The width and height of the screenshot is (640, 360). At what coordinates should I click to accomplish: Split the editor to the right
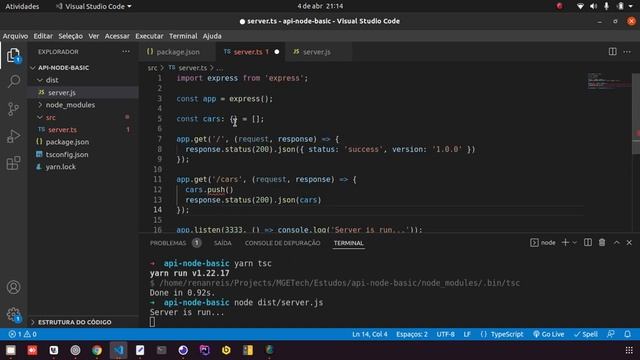click(612, 51)
